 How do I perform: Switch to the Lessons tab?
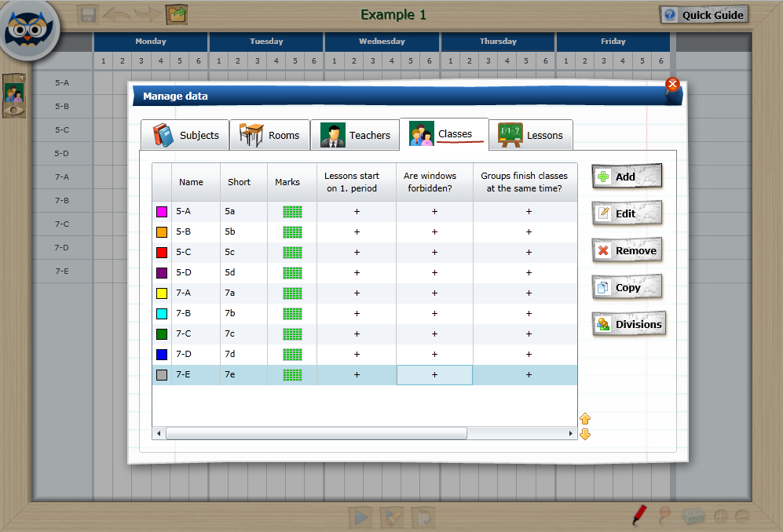coord(530,135)
